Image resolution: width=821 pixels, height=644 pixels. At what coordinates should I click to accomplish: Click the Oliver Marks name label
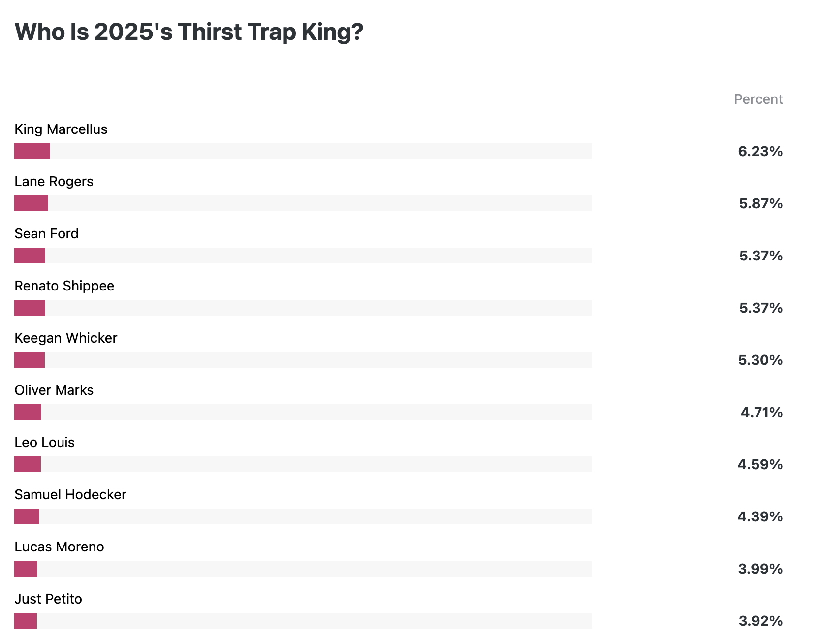54,390
